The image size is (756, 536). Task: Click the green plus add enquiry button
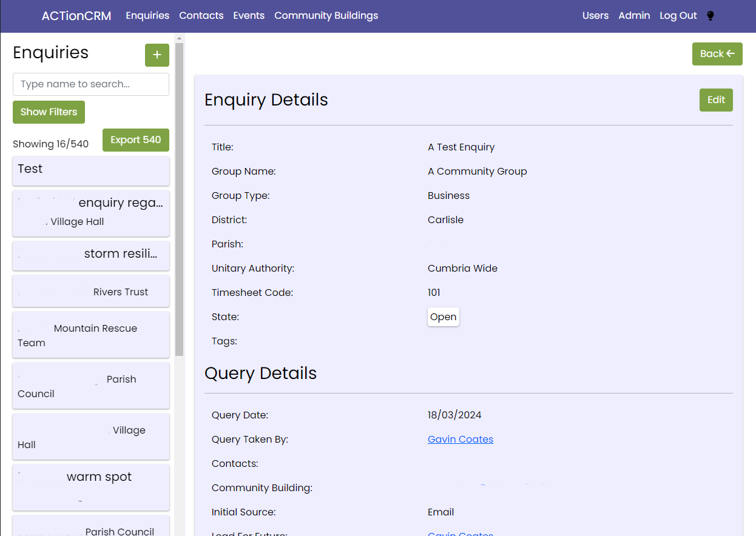click(157, 55)
